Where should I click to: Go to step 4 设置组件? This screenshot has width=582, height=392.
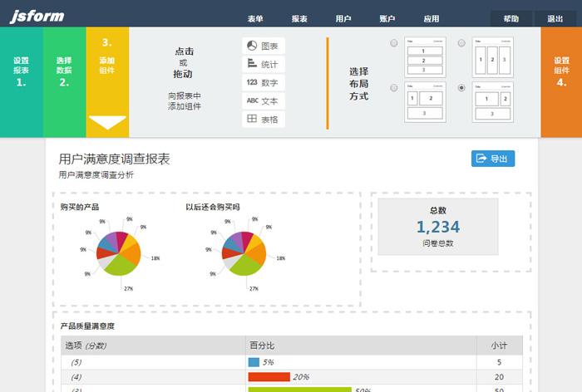[x=561, y=72]
